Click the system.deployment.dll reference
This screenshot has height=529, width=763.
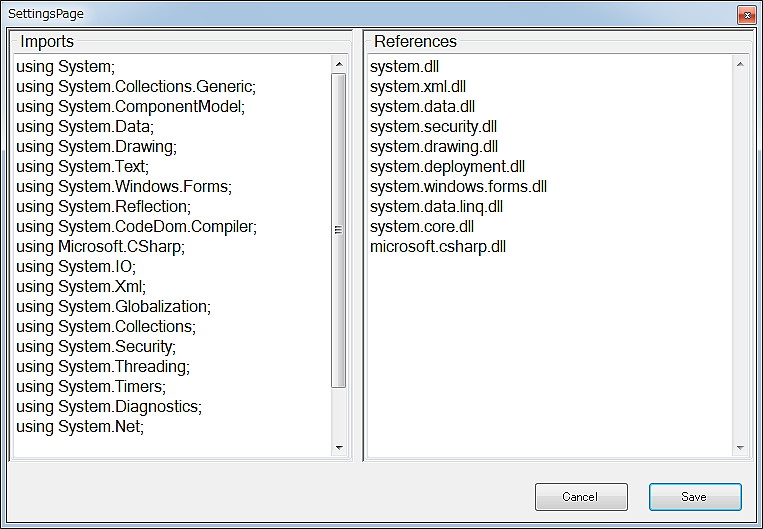(447, 167)
